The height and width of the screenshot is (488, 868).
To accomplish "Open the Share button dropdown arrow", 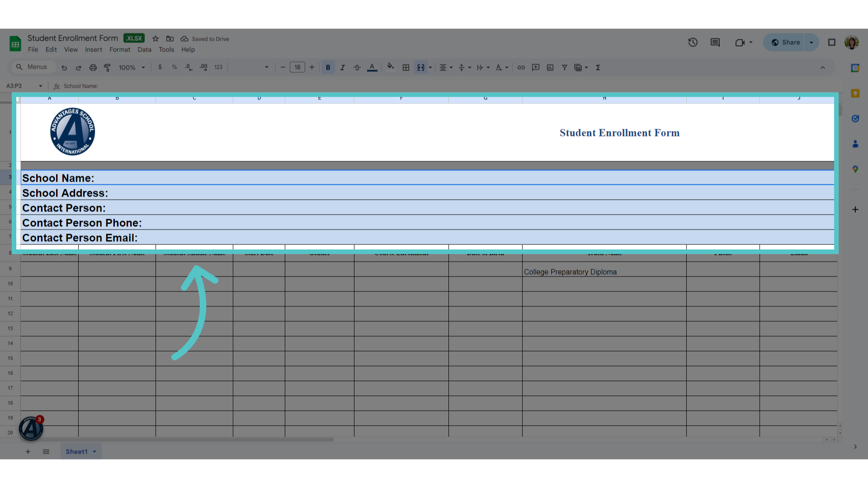I will pos(811,42).
